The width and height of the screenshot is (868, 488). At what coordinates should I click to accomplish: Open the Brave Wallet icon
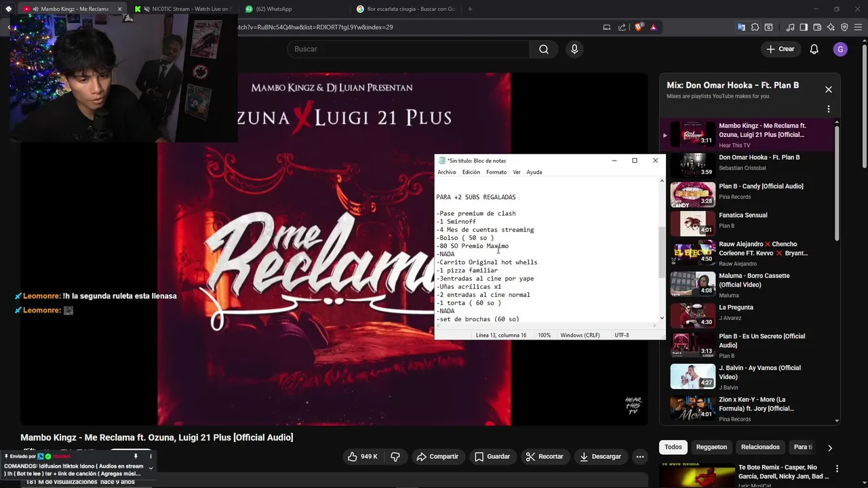[817, 27]
